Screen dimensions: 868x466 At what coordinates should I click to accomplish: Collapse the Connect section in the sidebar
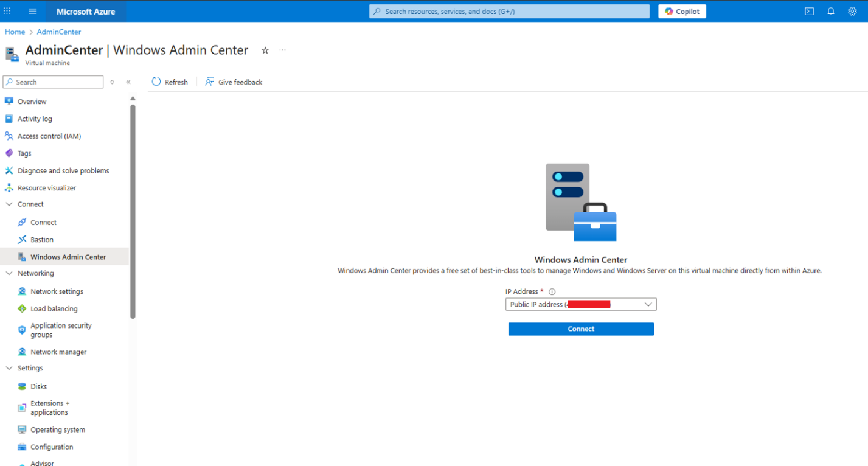tap(9, 204)
